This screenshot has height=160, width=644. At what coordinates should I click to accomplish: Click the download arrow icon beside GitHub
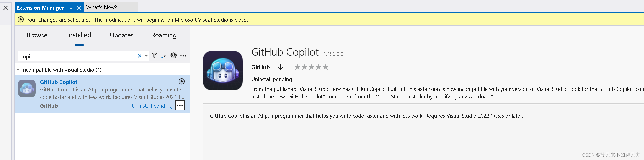point(280,67)
